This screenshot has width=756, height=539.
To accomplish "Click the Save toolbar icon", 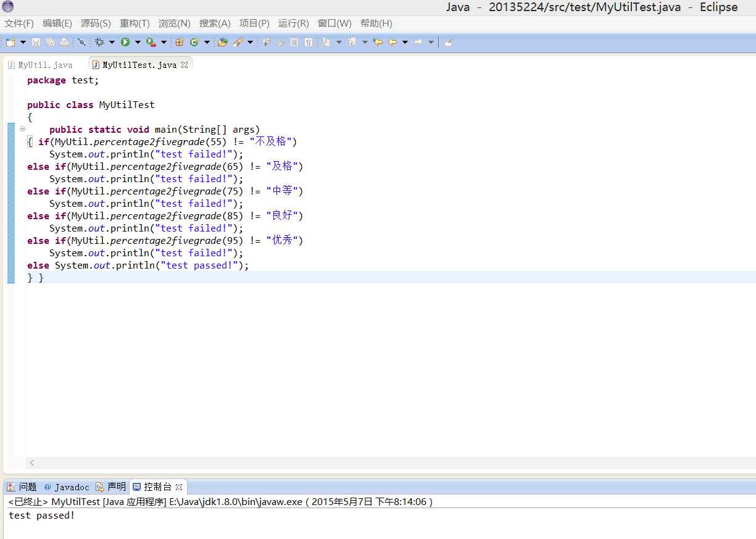I will click(36, 42).
